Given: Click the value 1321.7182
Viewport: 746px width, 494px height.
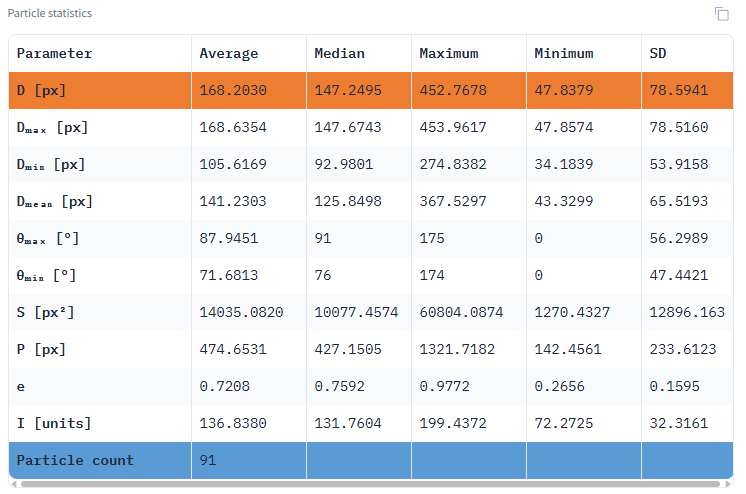Looking at the screenshot, I should point(457,350).
